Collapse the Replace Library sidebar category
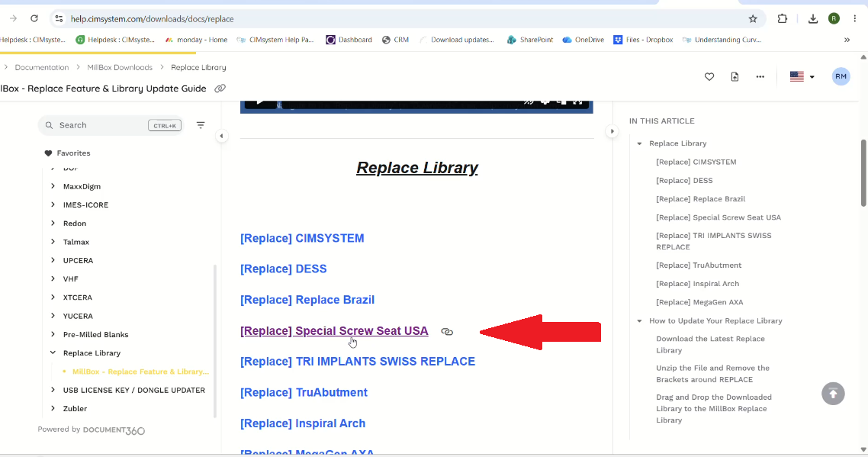 tap(53, 353)
